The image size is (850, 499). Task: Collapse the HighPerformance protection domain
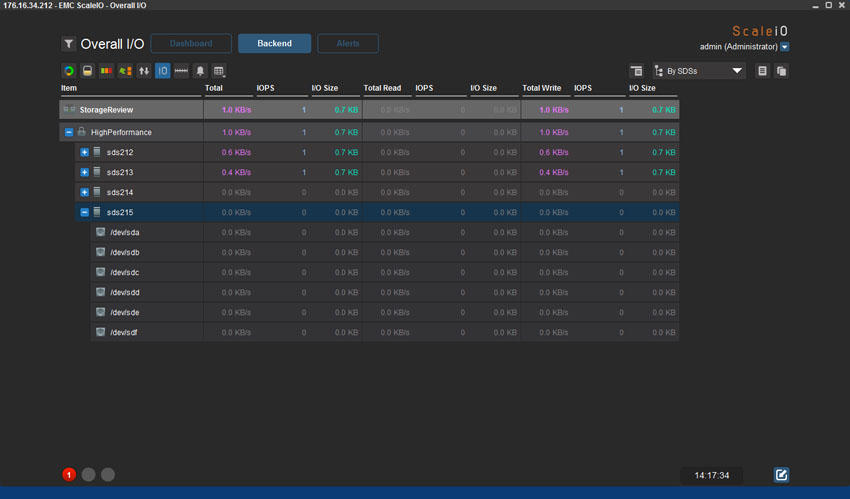[x=69, y=132]
